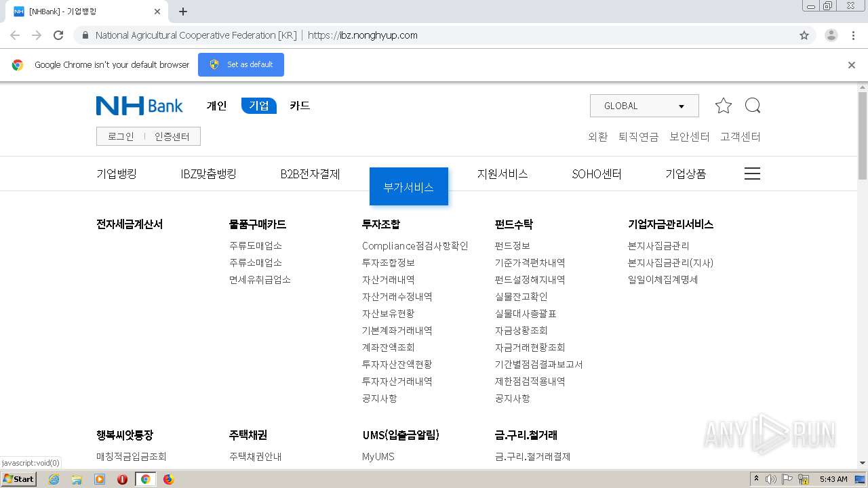This screenshot has height=488, width=868.
Task: Switch to 카드 section
Action: (300, 106)
